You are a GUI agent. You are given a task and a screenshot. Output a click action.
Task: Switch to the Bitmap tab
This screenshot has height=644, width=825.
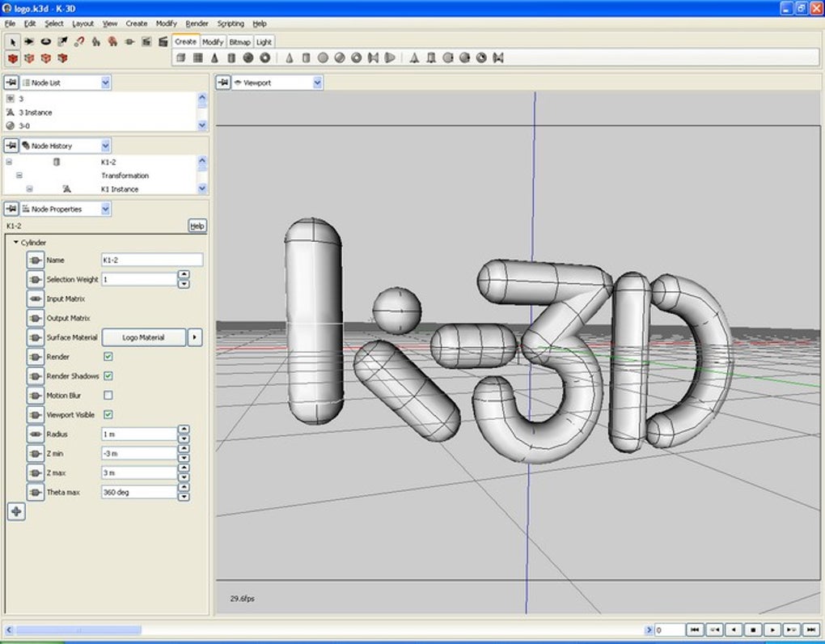click(239, 42)
